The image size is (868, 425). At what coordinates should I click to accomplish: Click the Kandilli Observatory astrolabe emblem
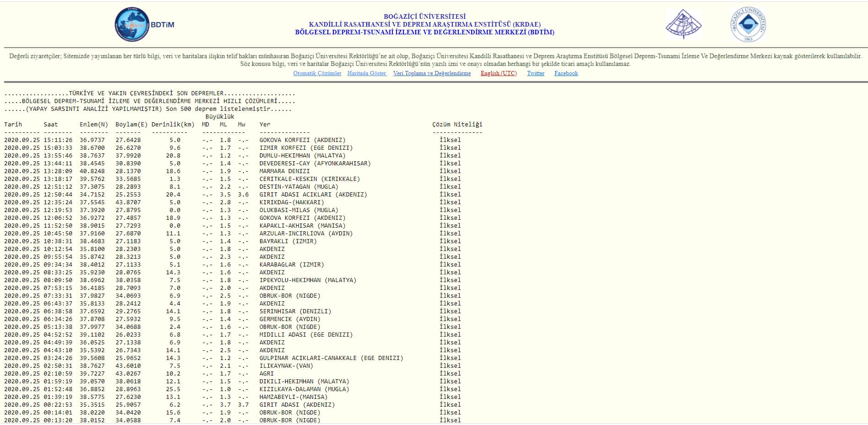pyautogui.click(x=683, y=24)
